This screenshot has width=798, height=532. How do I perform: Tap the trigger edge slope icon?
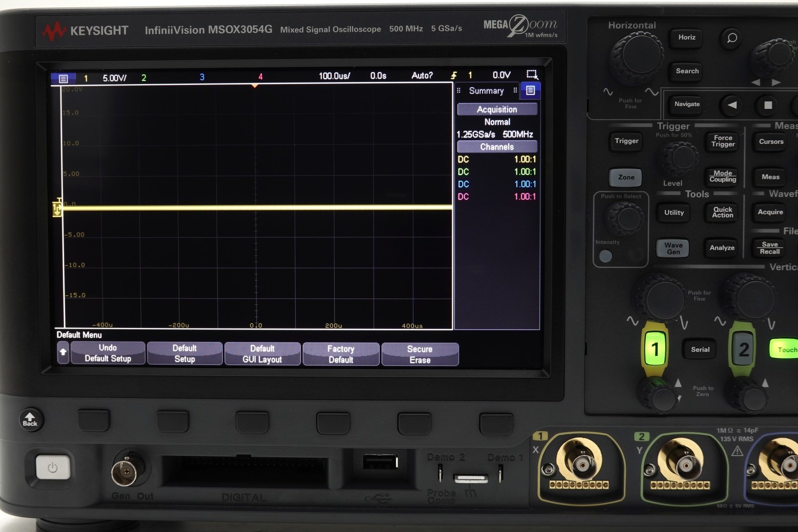454,75
